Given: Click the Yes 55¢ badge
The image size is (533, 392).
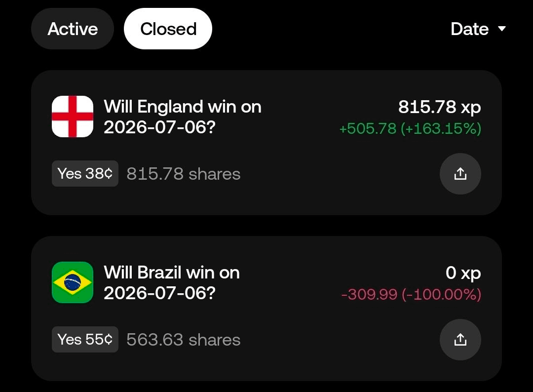Looking at the screenshot, I should [x=85, y=340].
